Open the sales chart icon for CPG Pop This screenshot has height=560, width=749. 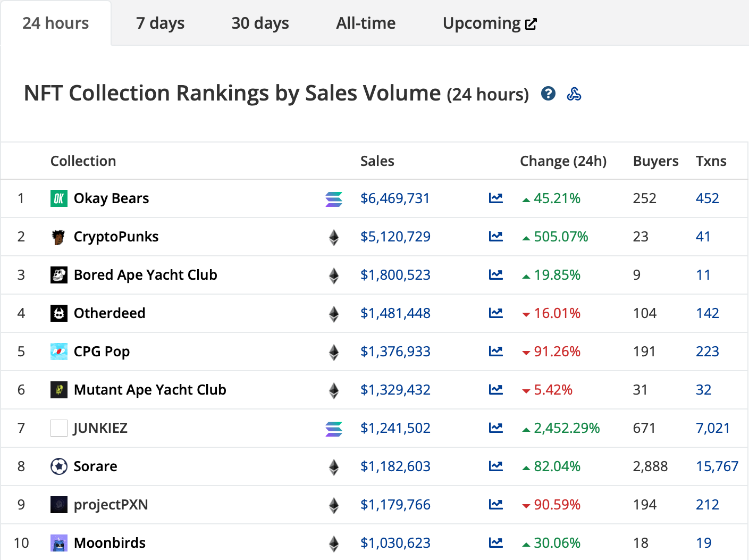[496, 352]
